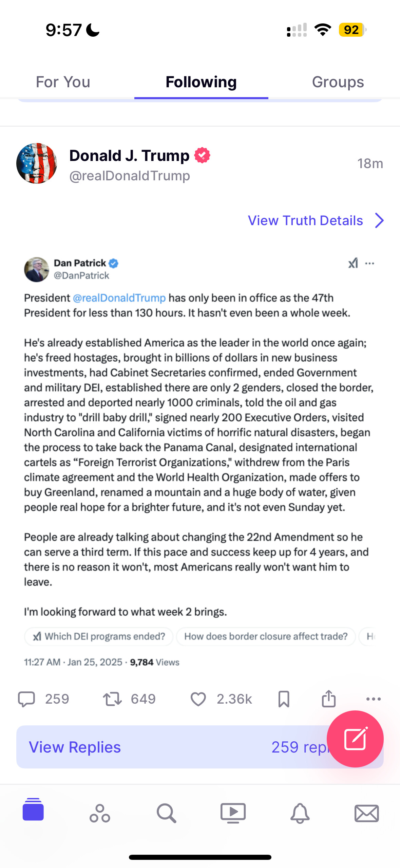
Task: Switch to the Groups tab
Action: click(x=338, y=82)
